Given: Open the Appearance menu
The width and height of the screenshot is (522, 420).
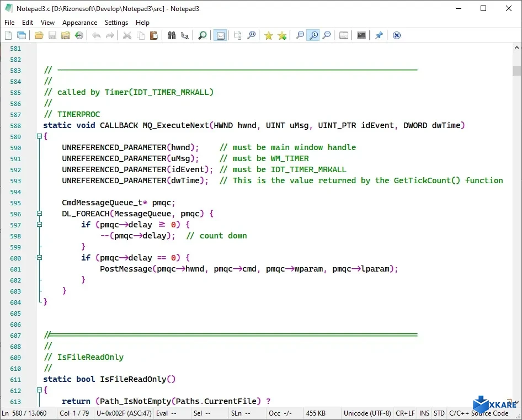Looking at the screenshot, I should 79,23.
